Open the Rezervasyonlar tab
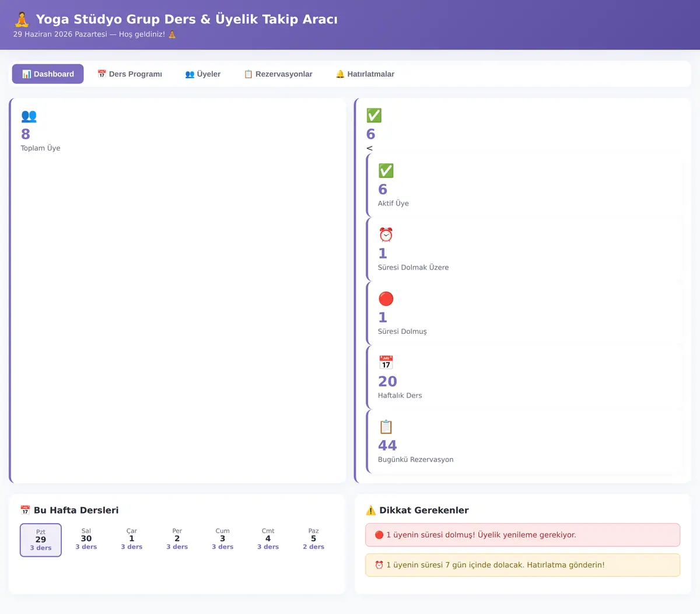This screenshot has width=700, height=614. [278, 74]
